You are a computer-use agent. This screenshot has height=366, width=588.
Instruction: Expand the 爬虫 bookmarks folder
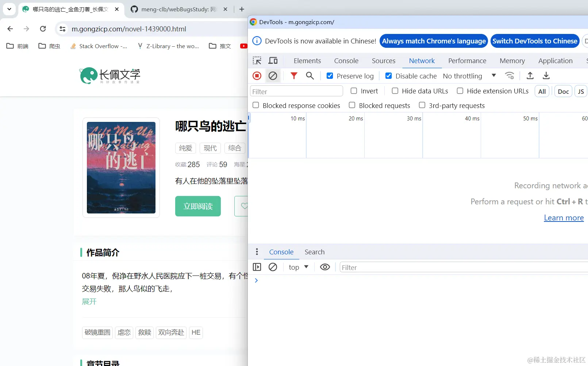click(49, 46)
